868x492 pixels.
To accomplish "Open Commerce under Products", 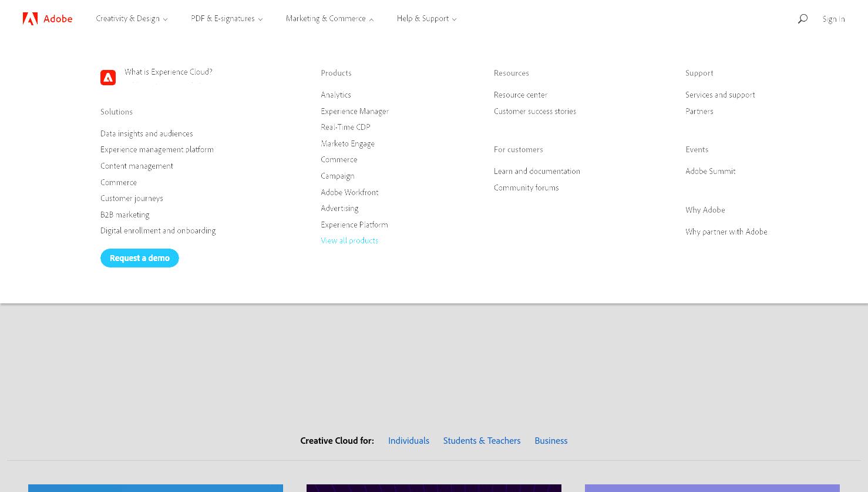I will coord(339,159).
